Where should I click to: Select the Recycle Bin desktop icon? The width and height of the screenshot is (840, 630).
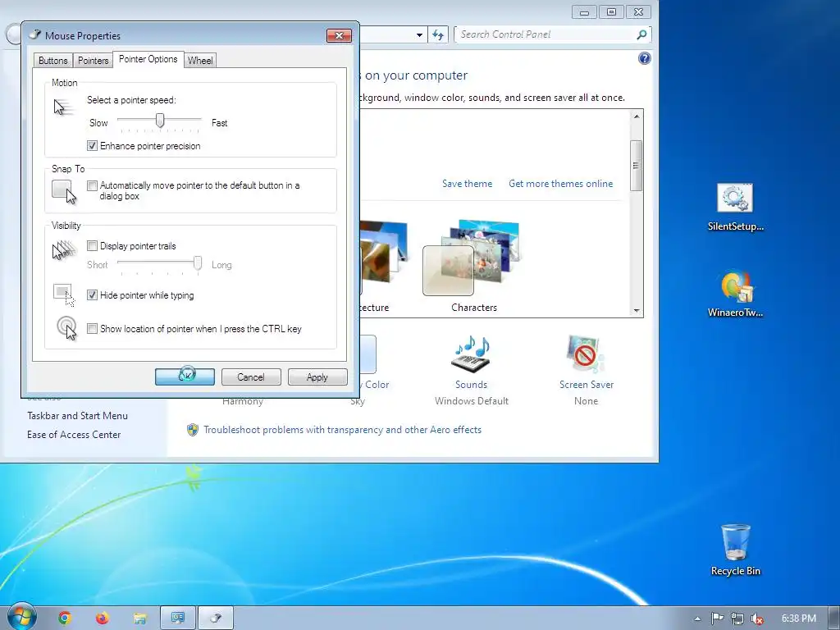pos(736,550)
